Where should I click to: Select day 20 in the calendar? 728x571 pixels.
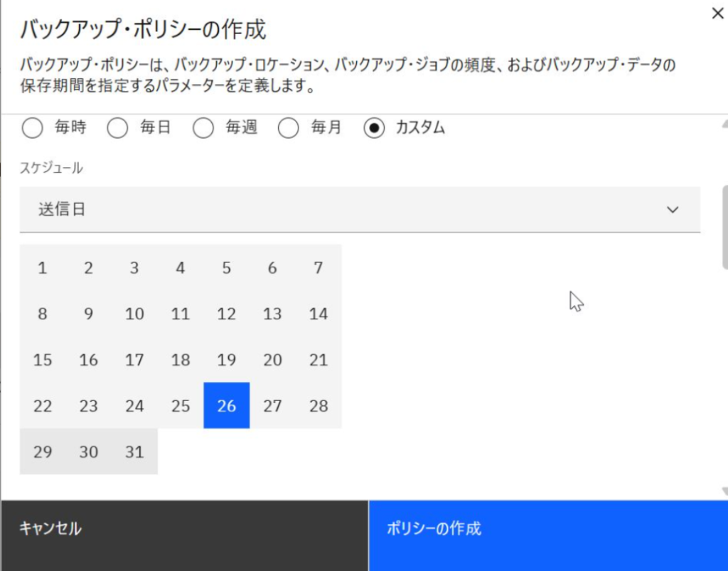272,360
